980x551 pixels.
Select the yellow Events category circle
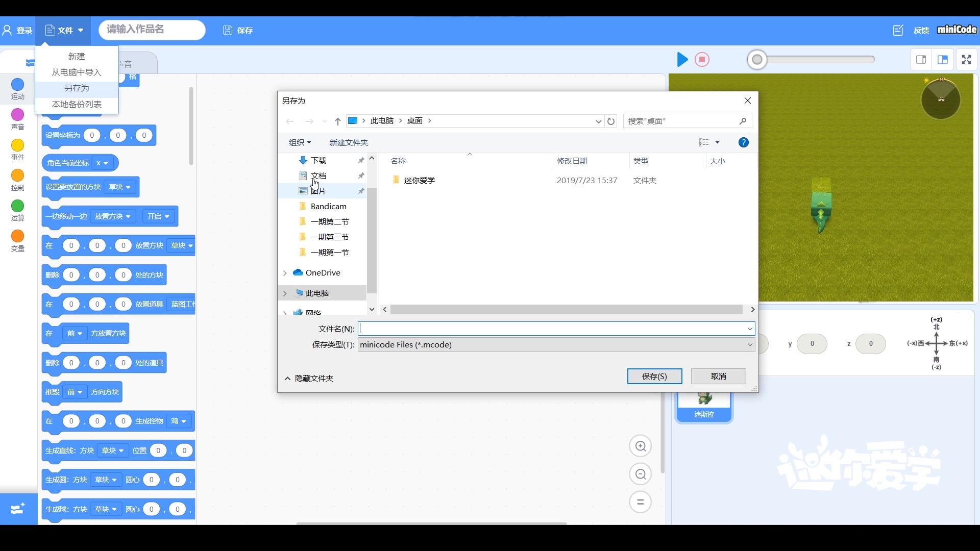(x=18, y=145)
